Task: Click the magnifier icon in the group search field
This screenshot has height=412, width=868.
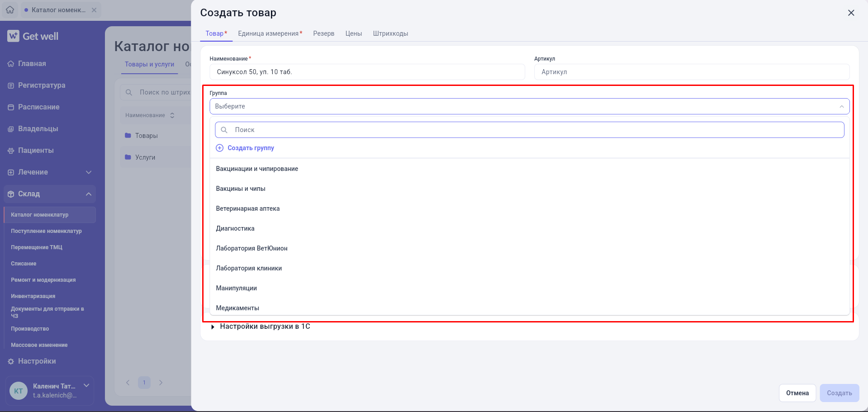Action: pyautogui.click(x=224, y=130)
